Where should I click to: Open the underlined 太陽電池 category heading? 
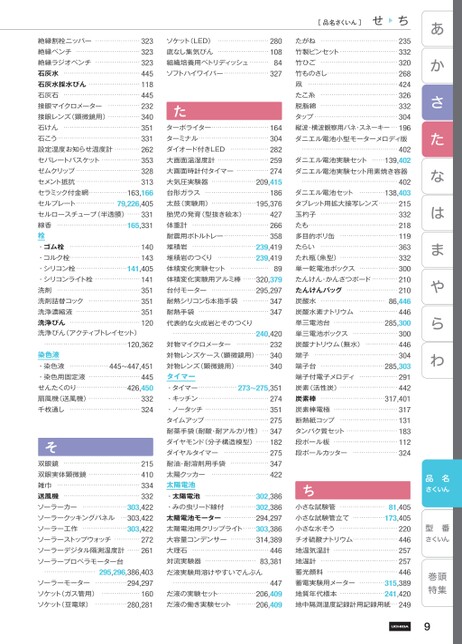[181, 485]
